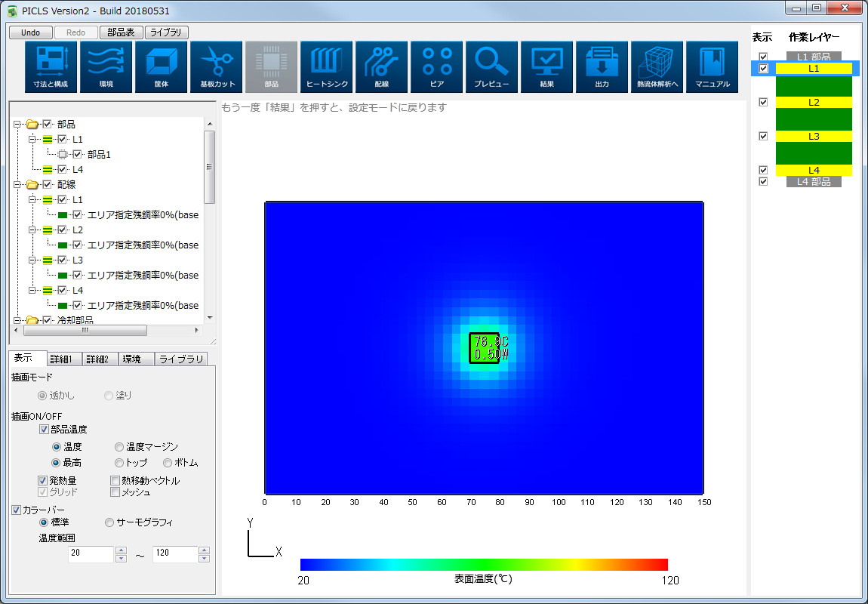
Task: Toggle the 結果 (results) mode icon
Action: (x=547, y=66)
